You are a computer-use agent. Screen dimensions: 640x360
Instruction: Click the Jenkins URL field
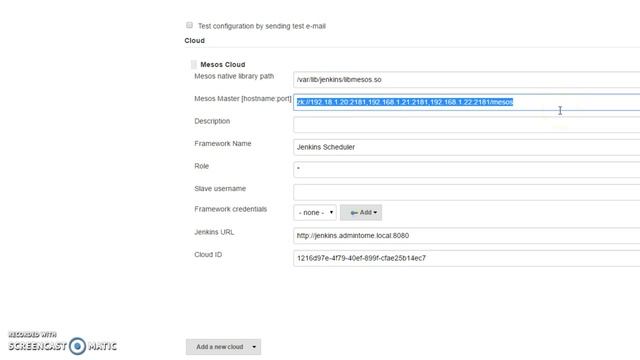(x=467, y=236)
